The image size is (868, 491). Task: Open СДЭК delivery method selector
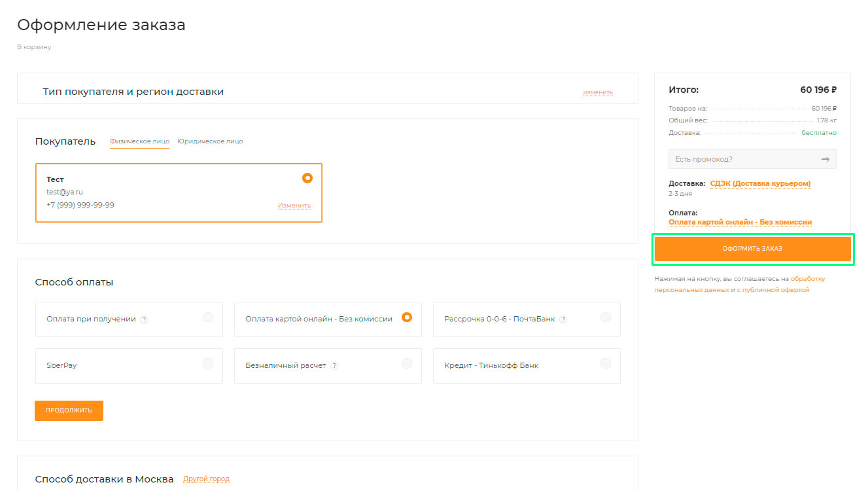point(760,184)
